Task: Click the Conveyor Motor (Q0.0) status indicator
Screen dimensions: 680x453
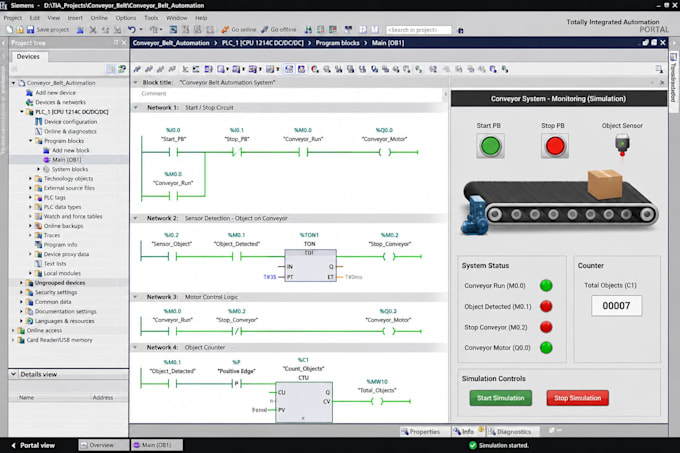Action: tap(546, 348)
